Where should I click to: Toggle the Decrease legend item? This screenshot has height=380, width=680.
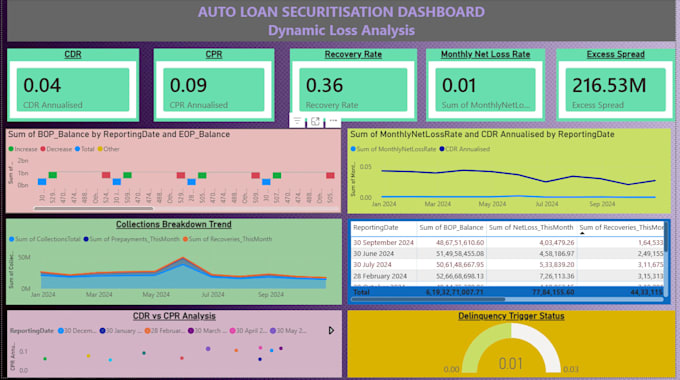click(x=56, y=149)
